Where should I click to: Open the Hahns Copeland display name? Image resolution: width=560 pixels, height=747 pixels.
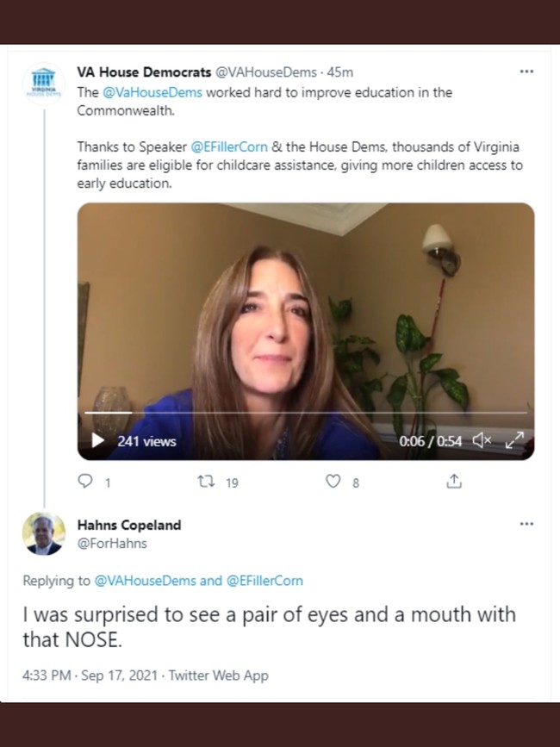pyautogui.click(x=129, y=525)
